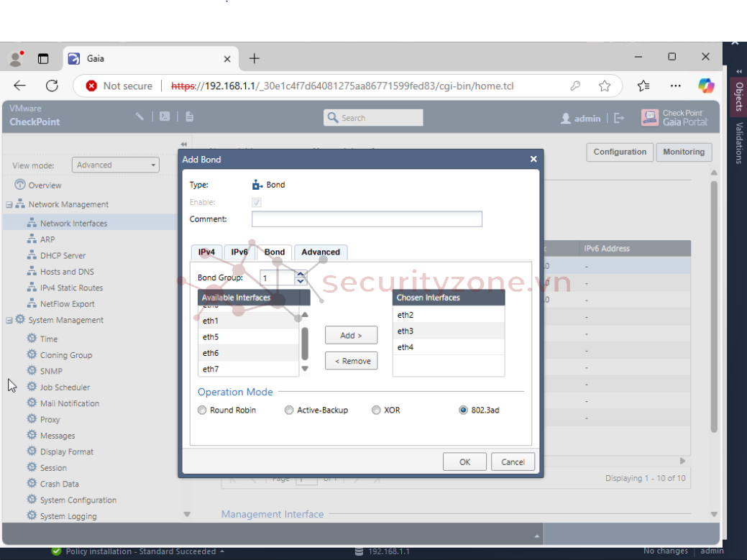Click the Add > button
This screenshot has width=747, height=560.
(351, 335)
